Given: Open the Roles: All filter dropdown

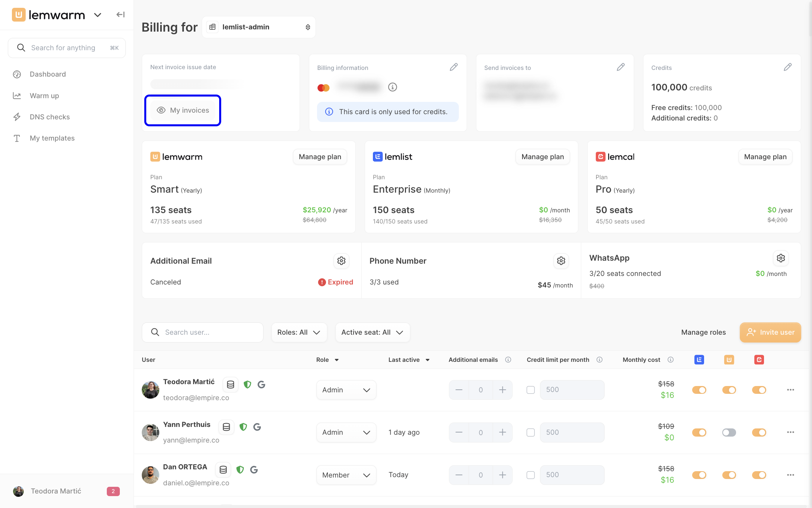Looking at the screenshot, I should (x=299, y=332).
